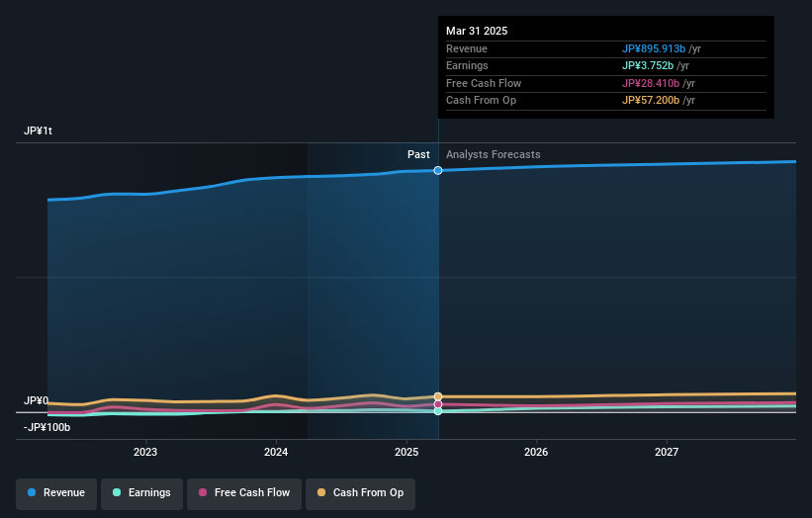Viewport: 812px width, 518px height.
Task: Select the pink Free Cash Flow data point
Action: click(438, 404)
